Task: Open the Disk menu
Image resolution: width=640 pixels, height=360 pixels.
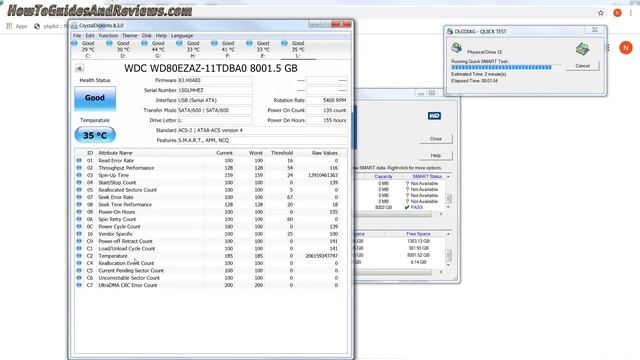Action: (x=147, y=36)
